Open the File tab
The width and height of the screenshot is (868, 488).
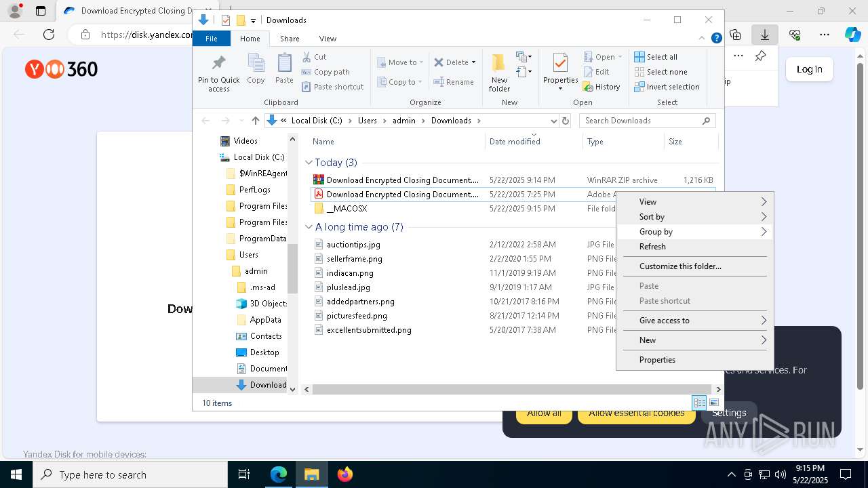tap(212, 39)
